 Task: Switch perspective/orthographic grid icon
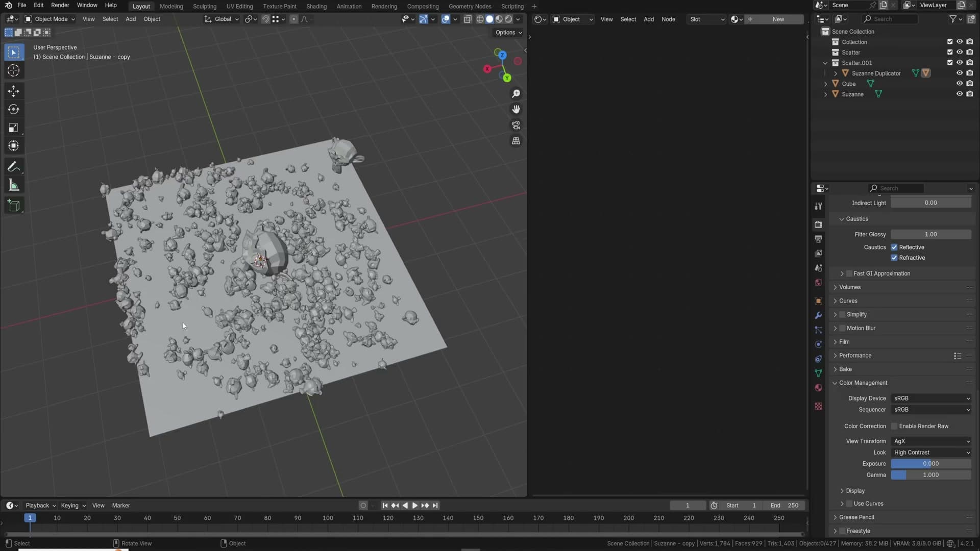tap(516, 141)
